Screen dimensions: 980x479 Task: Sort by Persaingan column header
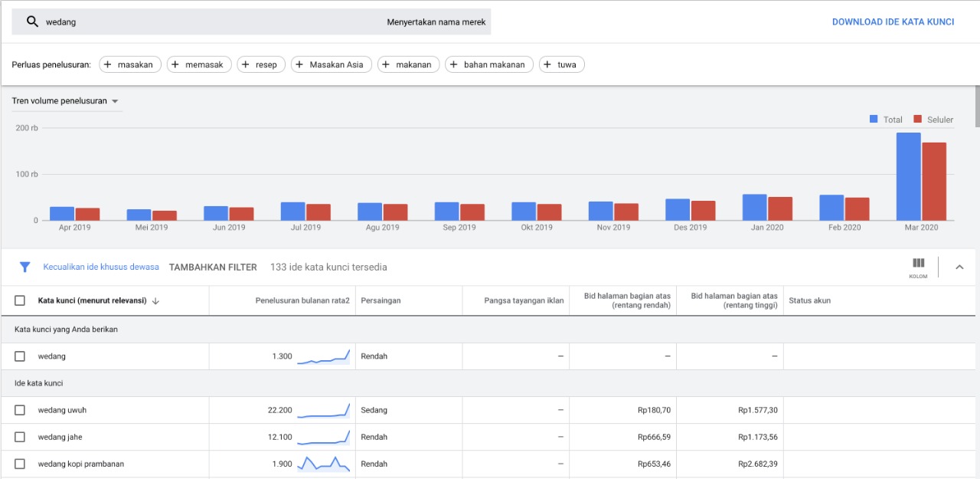point(381,300)
